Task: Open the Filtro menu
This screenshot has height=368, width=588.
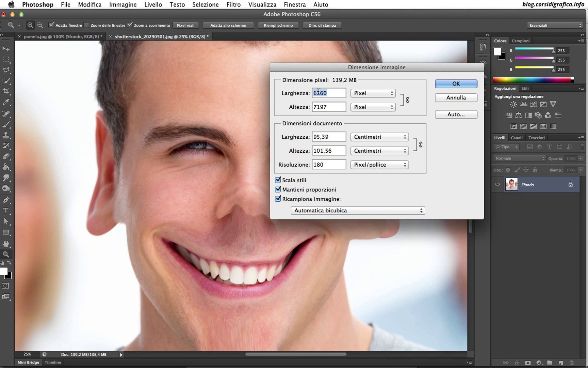Action: 233,4
